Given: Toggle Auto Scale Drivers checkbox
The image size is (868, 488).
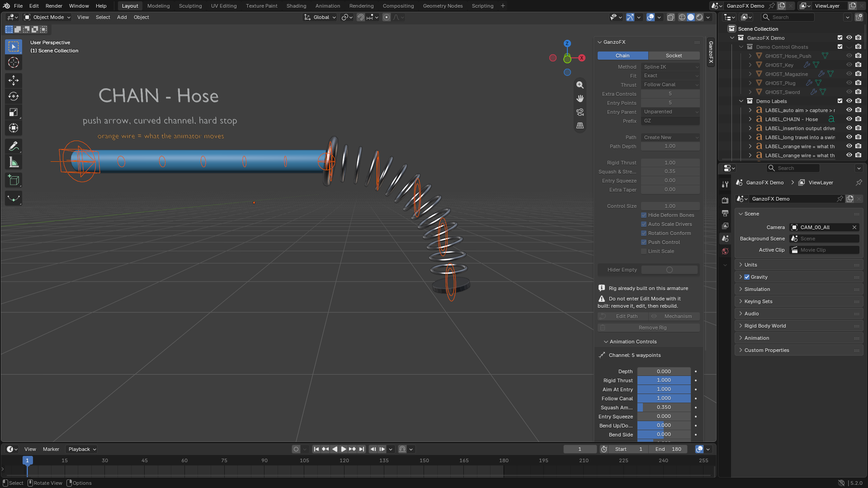Looking at the screenshot, I should pos(644,224).
